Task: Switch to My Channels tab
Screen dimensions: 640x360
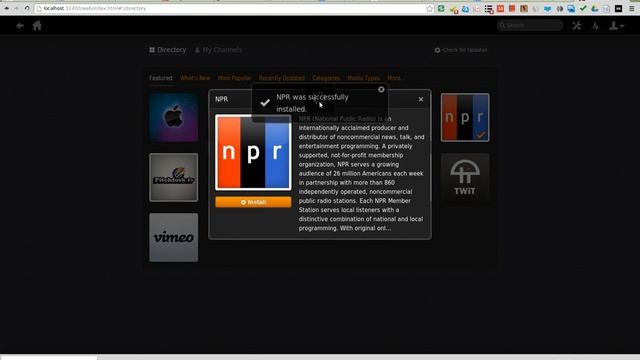Action: click(x=218, y=50)
